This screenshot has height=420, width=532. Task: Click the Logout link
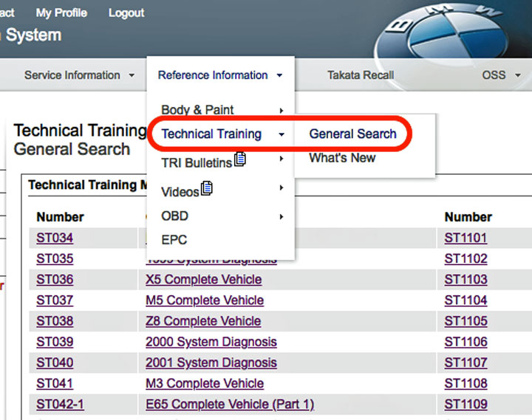tap(126, 13)
